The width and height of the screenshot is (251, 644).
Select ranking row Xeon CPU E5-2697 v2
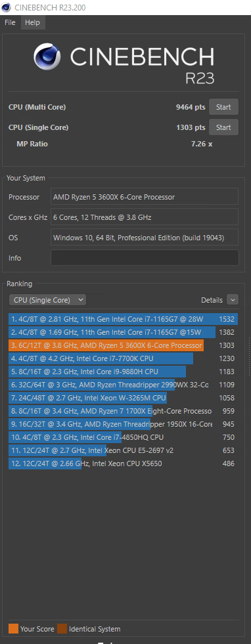124,450
